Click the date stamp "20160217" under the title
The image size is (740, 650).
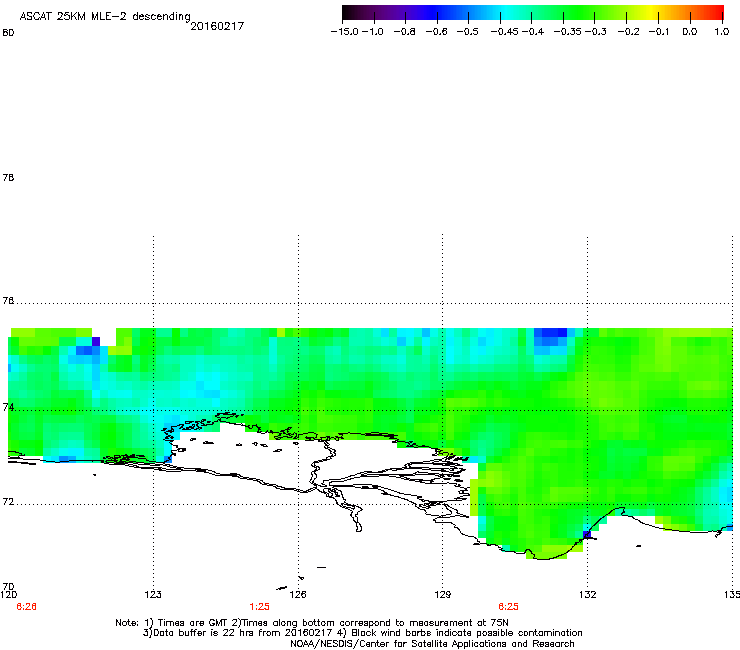[x=217, y=26]
